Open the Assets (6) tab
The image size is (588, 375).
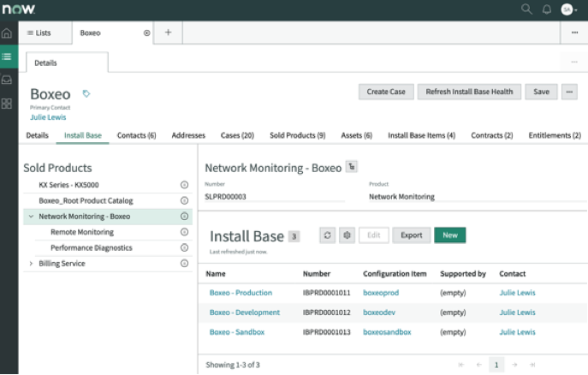pos(357,135)
